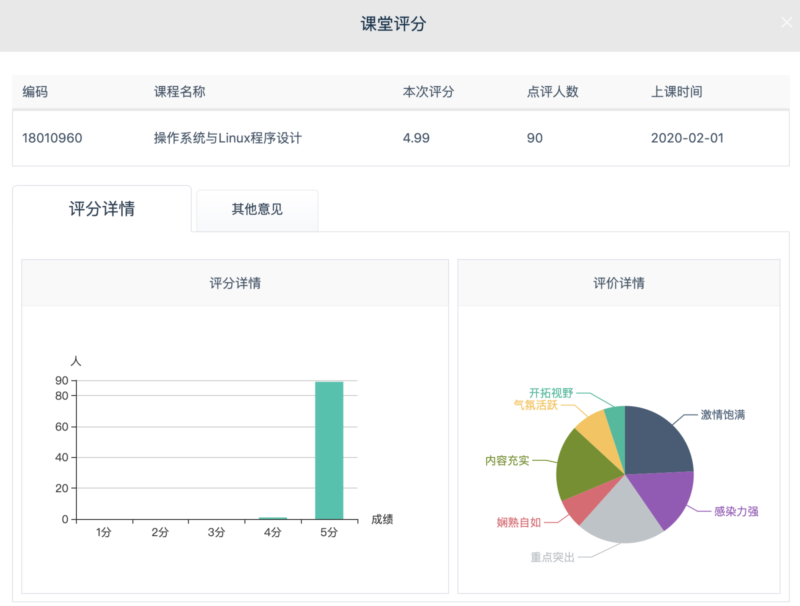Click course code 18010960 in the table

click(x=52, y=138)
